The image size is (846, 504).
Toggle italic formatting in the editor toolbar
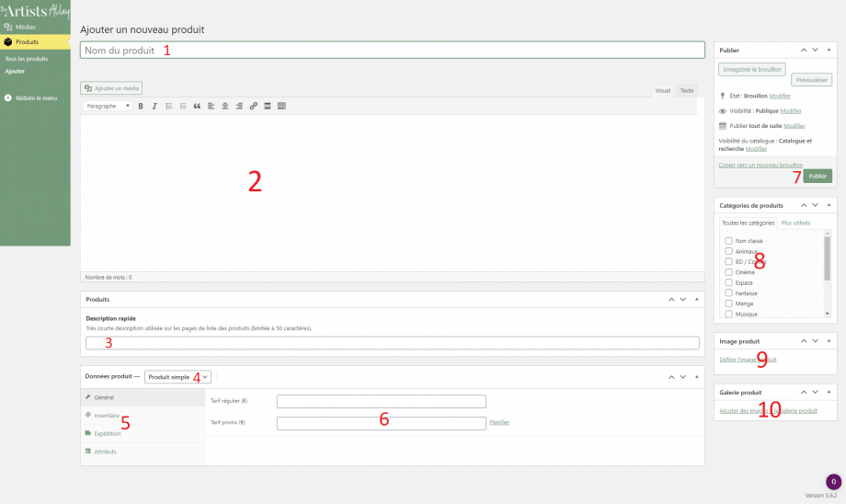(154, 107)
